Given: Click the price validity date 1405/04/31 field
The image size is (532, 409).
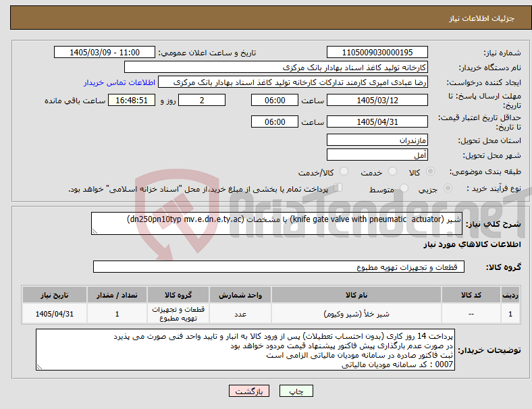Looking at the screenshot, I should [x=377, y=121].
